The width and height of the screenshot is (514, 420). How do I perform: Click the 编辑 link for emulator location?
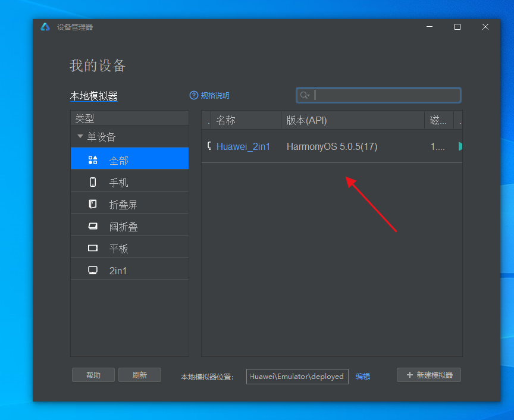(363, 376)
